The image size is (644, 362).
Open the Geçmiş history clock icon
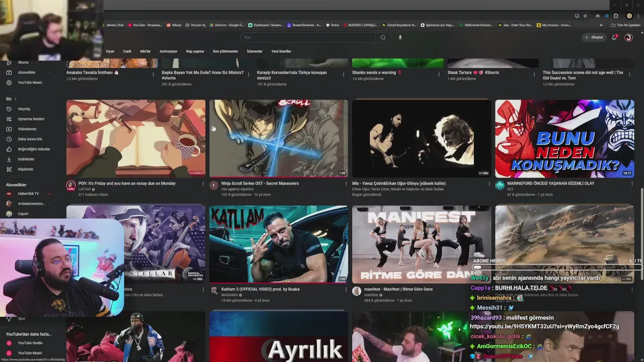click(x=9, y=109)
